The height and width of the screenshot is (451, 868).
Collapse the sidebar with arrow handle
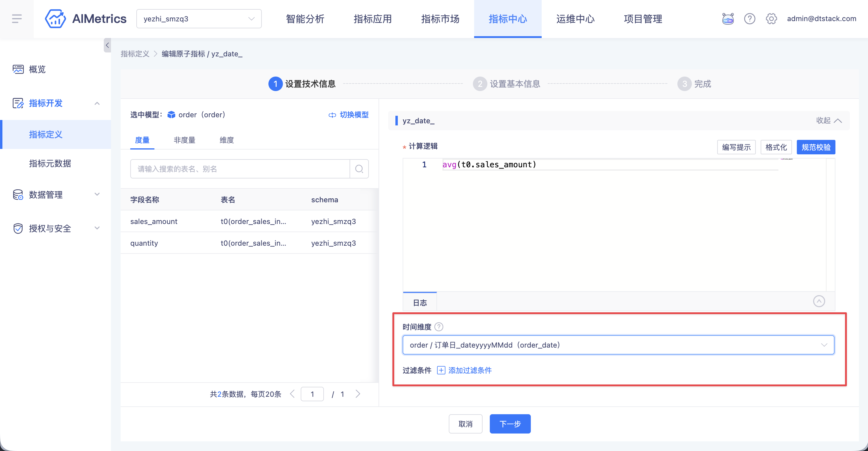(x=107, y=45)
